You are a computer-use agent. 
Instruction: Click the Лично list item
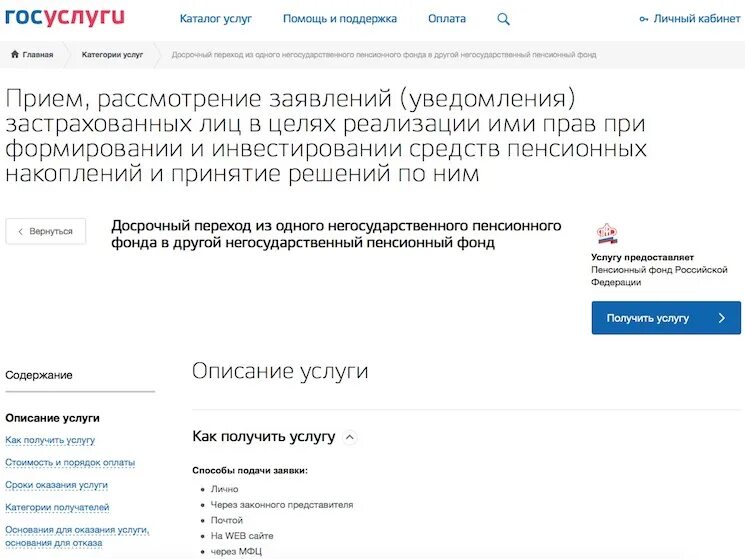224,489
